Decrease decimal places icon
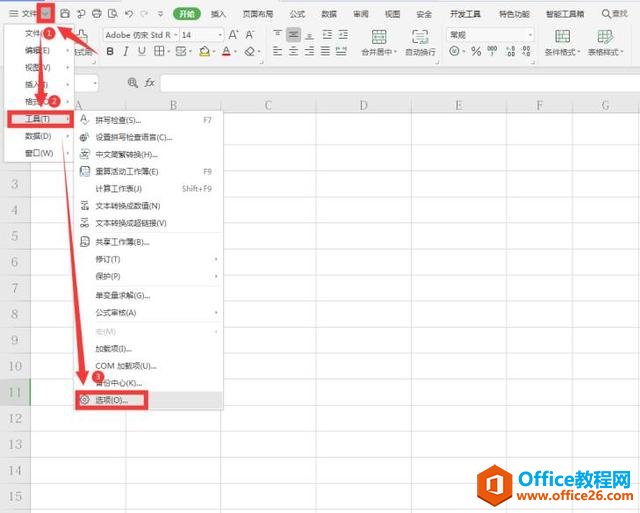Viewport: 640px width, 513px height. (527, 51)
